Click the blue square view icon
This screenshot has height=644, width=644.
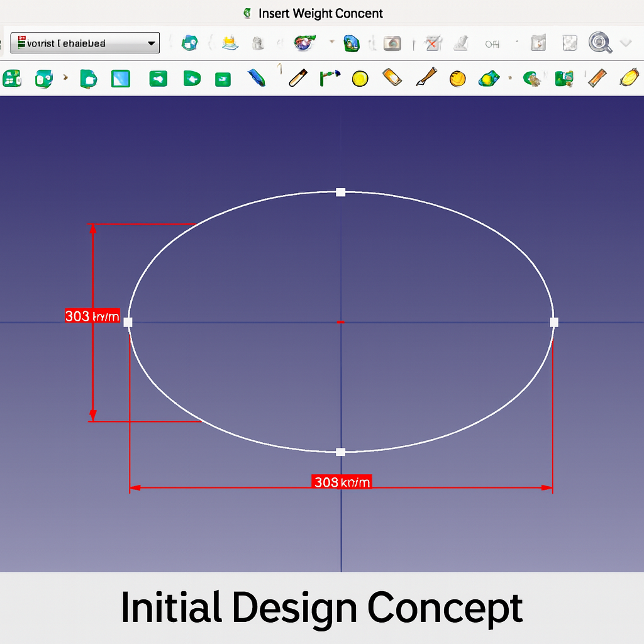(x=120, y=79)
